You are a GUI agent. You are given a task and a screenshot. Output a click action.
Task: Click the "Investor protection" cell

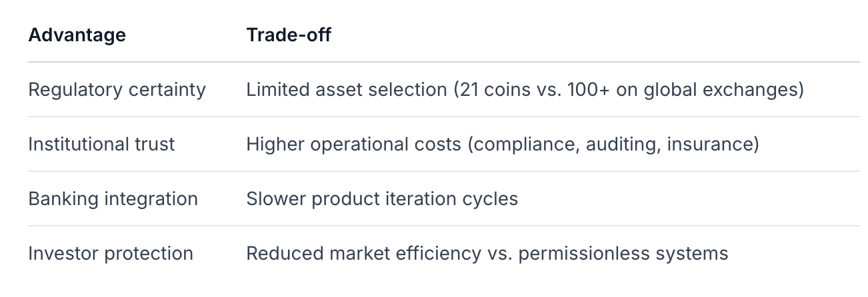coord(111,253)
